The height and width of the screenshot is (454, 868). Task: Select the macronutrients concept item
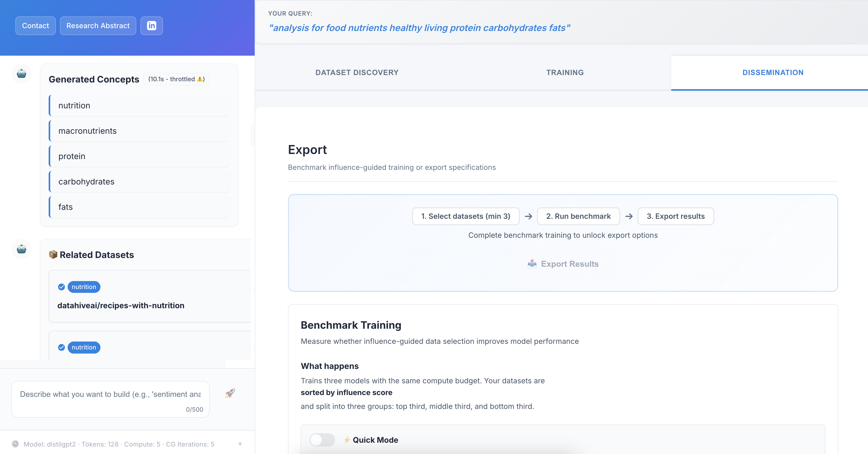(x=139, y=131)
